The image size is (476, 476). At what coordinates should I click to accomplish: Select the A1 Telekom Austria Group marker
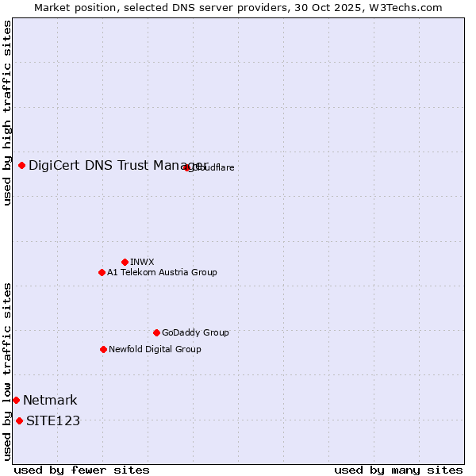coord(102,272)
